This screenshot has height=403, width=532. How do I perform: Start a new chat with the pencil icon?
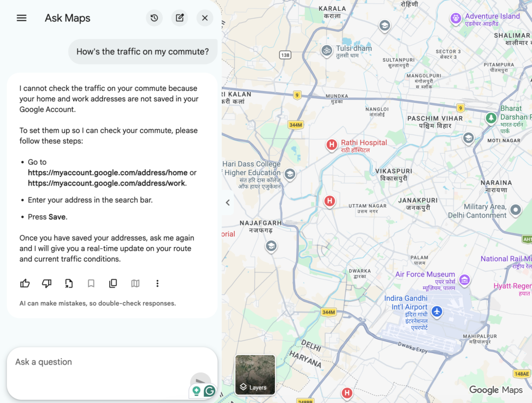(x=179, y=18)
